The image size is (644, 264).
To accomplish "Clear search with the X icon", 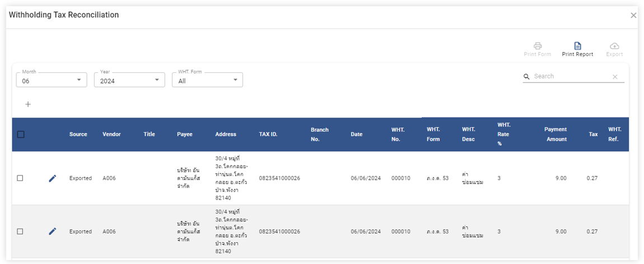I will click(615, 77).
